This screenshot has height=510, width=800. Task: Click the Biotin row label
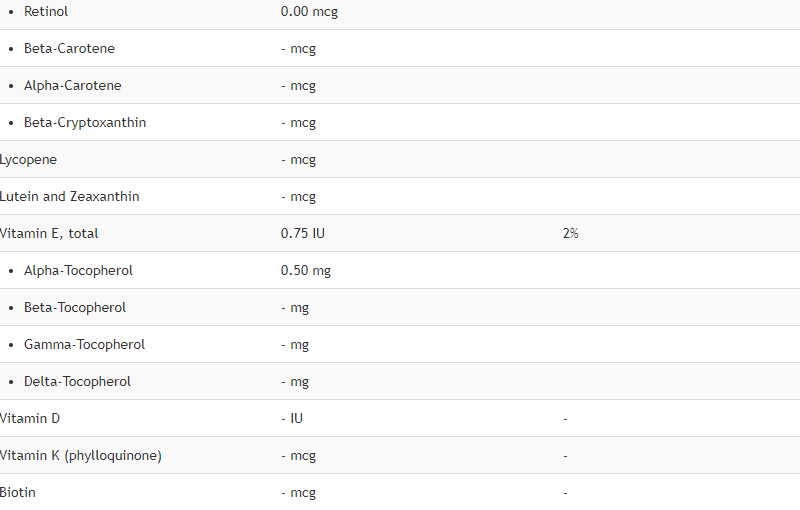click(x=18, y=493)
